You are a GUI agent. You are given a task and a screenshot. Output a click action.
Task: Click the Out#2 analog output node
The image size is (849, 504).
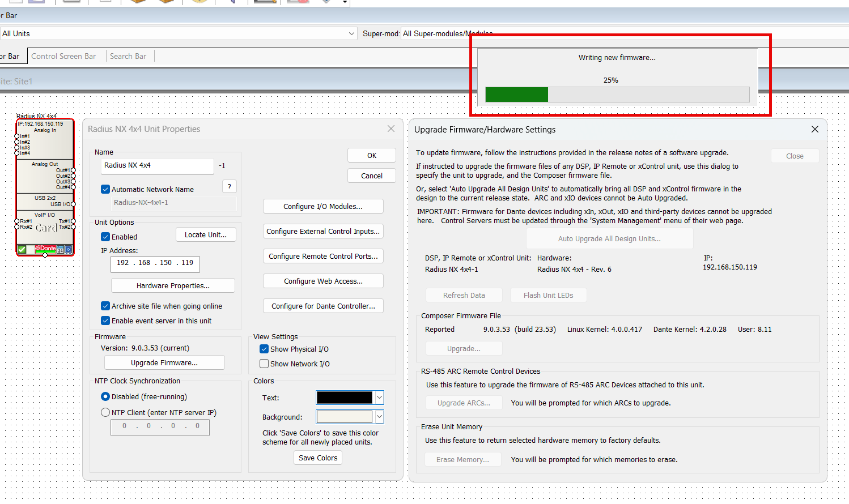(x=73, y=176)
